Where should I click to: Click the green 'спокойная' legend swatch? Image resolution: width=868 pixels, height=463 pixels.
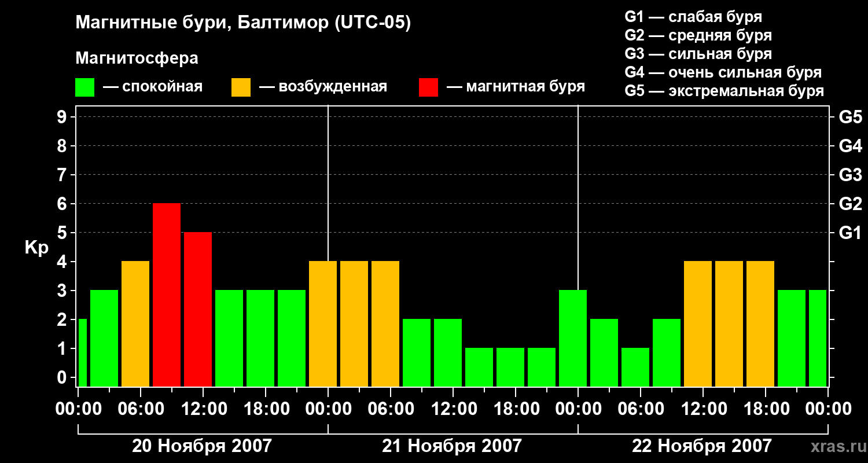[85, 87]
